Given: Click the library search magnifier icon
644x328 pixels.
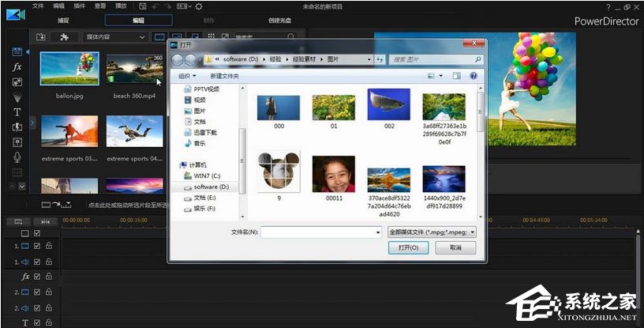Looking at the screenshot, I should [290, 36].
